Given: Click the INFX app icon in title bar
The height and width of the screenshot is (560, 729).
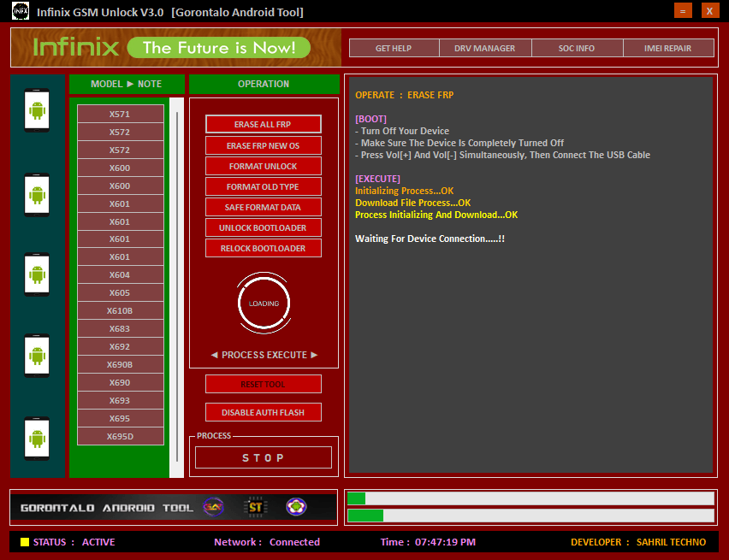Looking at the screenshot, I should pos(20,11).
